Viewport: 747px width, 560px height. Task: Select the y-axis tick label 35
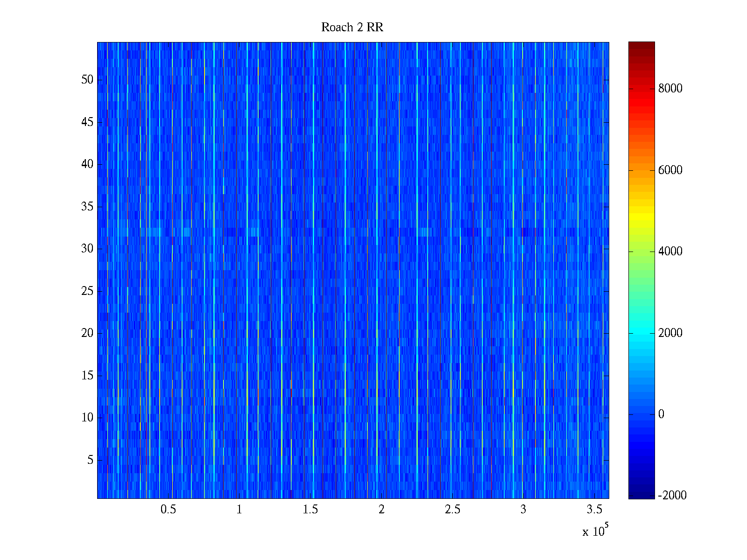click(x=87, y=207)
